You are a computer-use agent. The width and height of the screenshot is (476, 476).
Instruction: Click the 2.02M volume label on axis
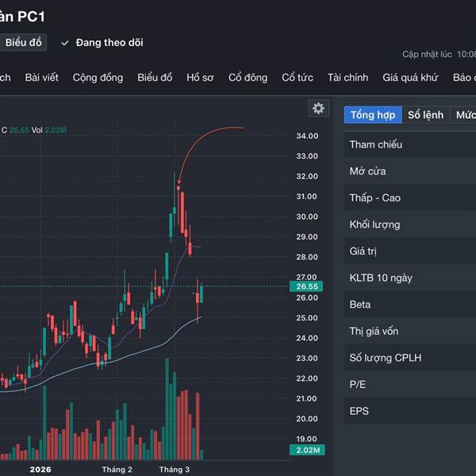(306, 450)
